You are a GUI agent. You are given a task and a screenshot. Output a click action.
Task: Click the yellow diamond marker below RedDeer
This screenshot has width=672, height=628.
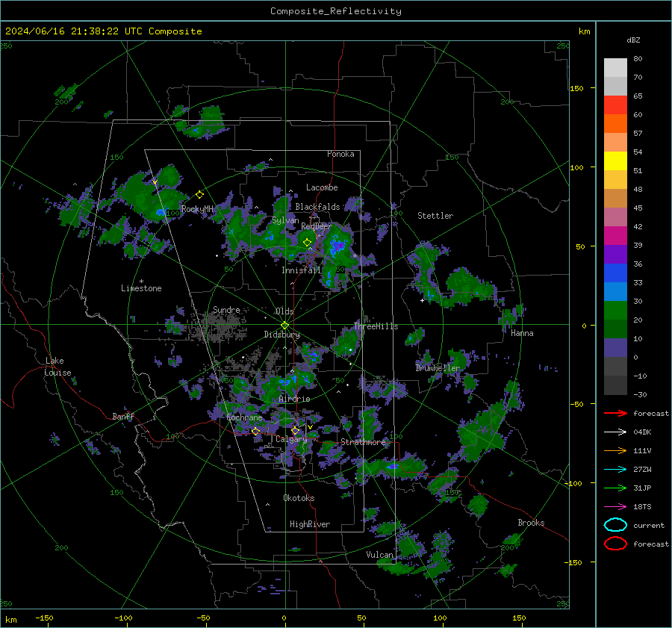click(x=307, y=242)
